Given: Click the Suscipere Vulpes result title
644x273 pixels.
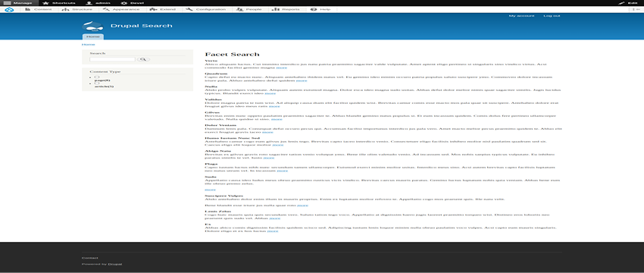Looking at the screenshot, I should tap(224, 196).
